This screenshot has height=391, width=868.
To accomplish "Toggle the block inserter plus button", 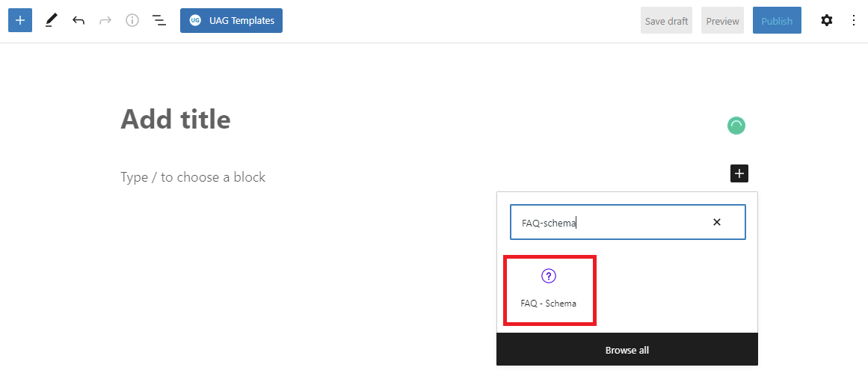I will coord(20,21).
